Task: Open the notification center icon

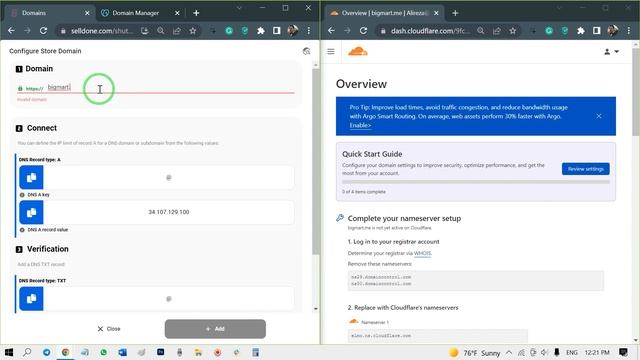Action: click(623, 352)
